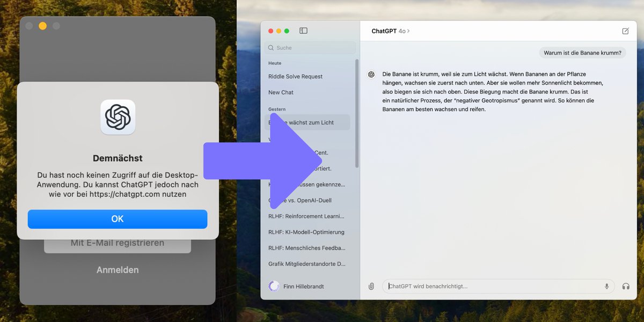Click the Finn Hillebrandt avatar icon
The width and height of the screenshot is (644, 322).
274,286
